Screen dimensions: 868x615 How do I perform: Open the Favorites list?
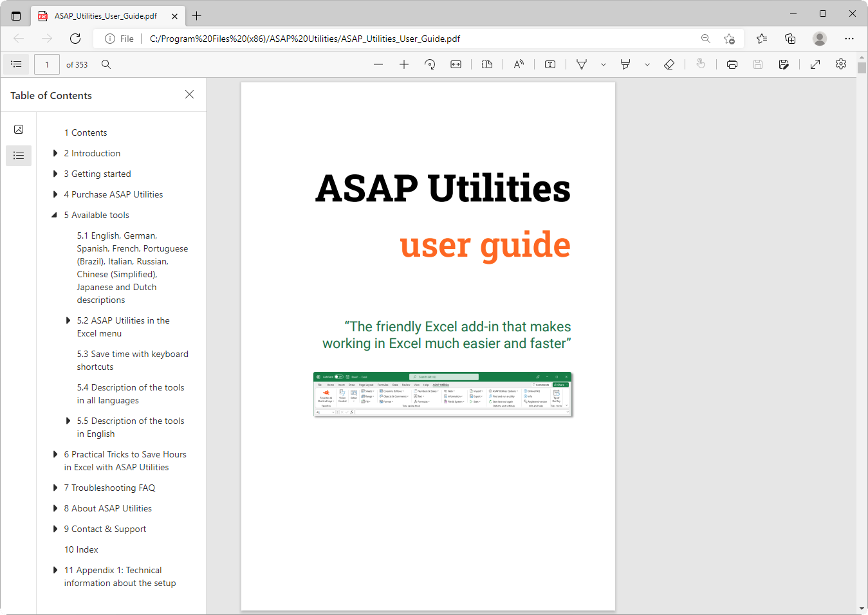[x=762, y=39]
